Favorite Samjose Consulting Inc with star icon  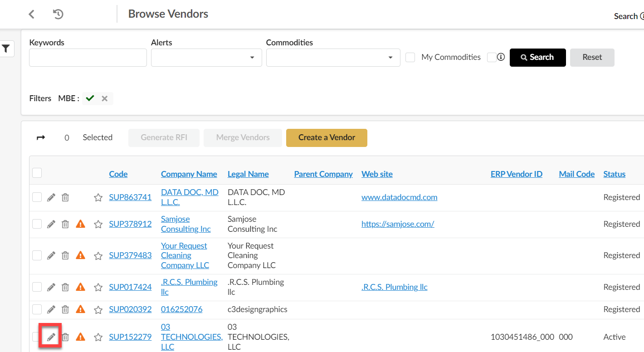tap(98, 225)
